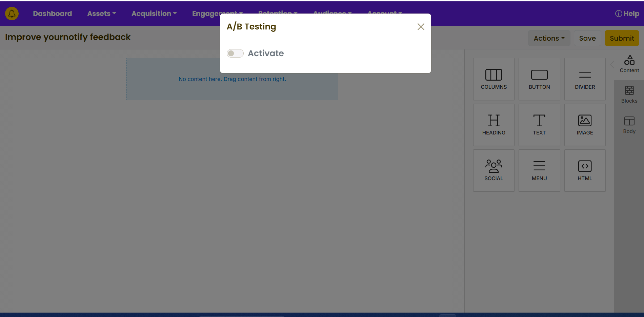Select the Menu content block
Viewport: 644px width, 317px height.
(539, 170)
